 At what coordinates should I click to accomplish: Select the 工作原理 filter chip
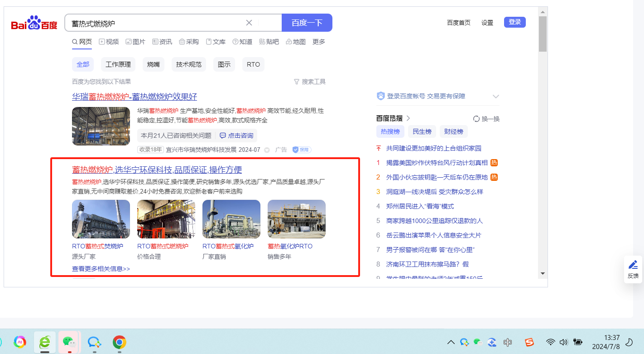[x=118, y=64]
